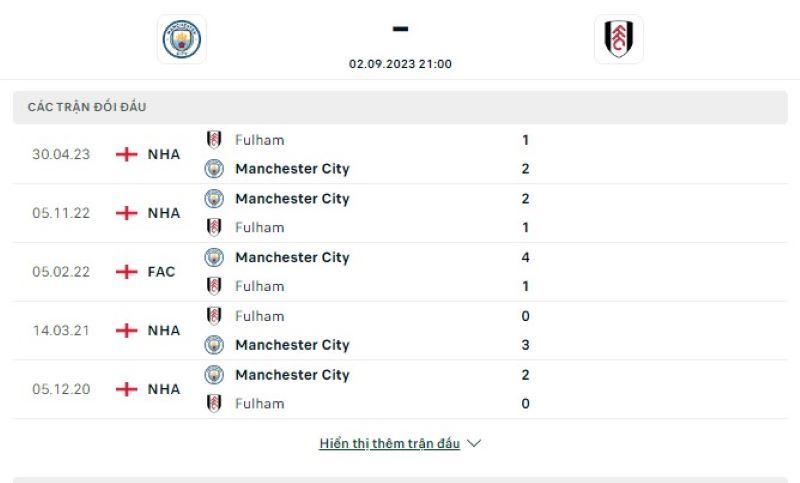Open the 'Hiển thị thêm trận đấu' link

pyautogui.click(x=389, y=443)
